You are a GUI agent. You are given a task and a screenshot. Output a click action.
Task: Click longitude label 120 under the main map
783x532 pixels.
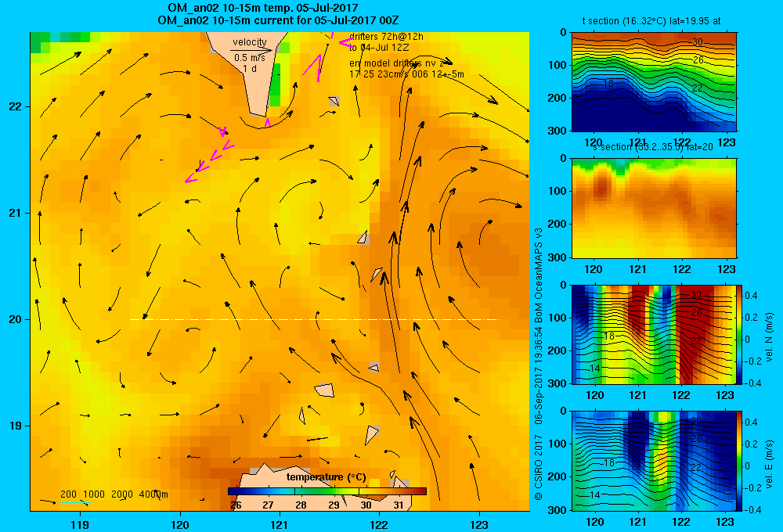[180, 524]
